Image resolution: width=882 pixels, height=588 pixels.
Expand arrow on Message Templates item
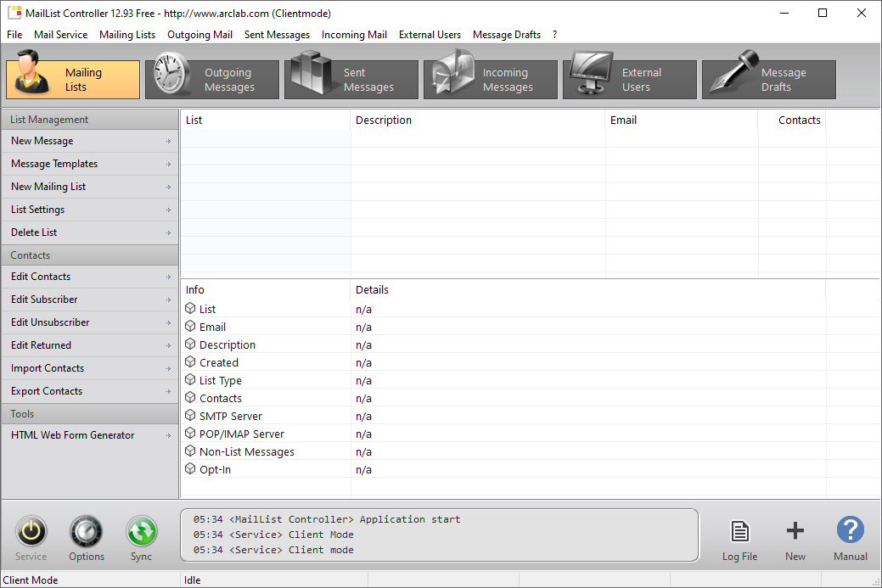[168, 164]
